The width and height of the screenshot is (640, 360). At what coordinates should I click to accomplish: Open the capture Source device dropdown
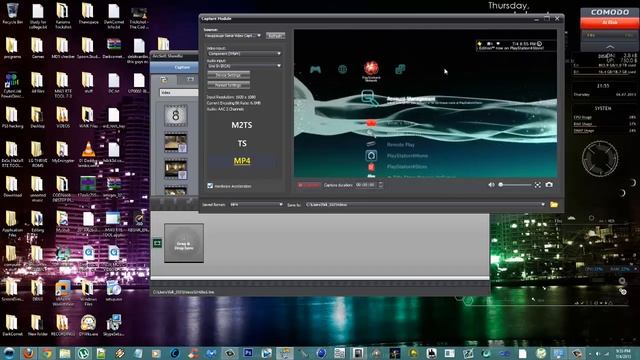pos(233,36)
